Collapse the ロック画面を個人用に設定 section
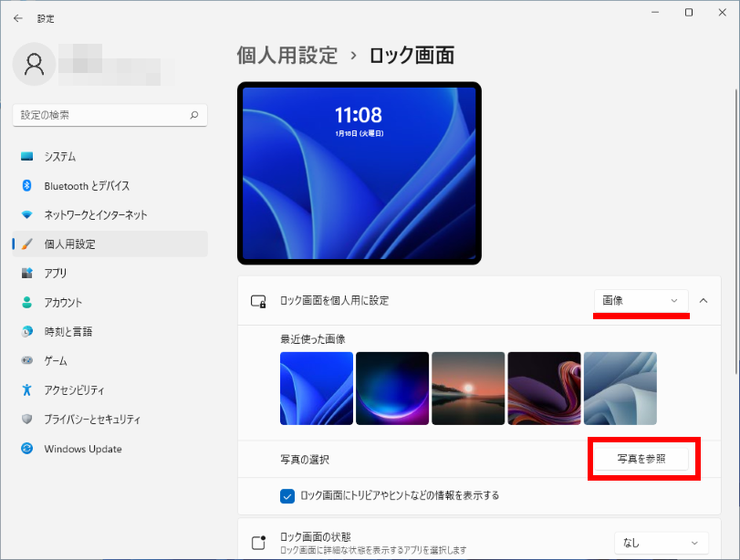Image resolution: width=740 pixels, height=560 pixels. tap(704, 300)
